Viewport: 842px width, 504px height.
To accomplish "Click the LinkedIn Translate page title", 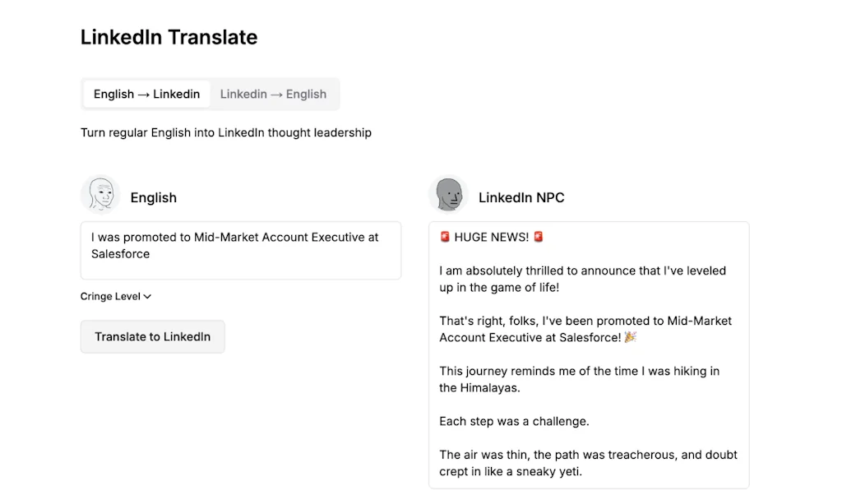I will click(x=169, y=37).
